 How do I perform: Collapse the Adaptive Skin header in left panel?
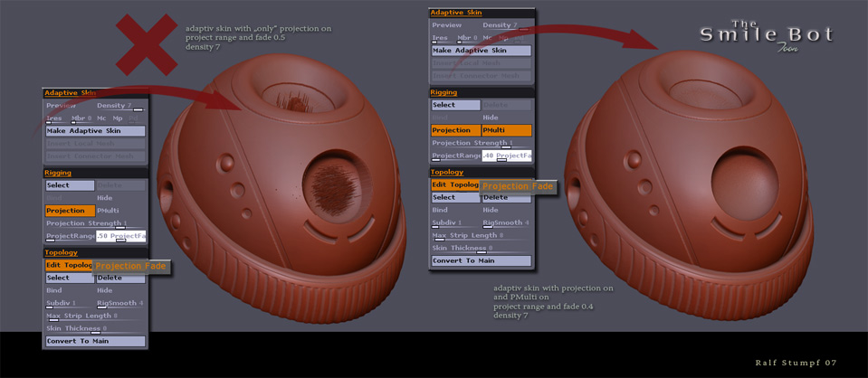70,93
